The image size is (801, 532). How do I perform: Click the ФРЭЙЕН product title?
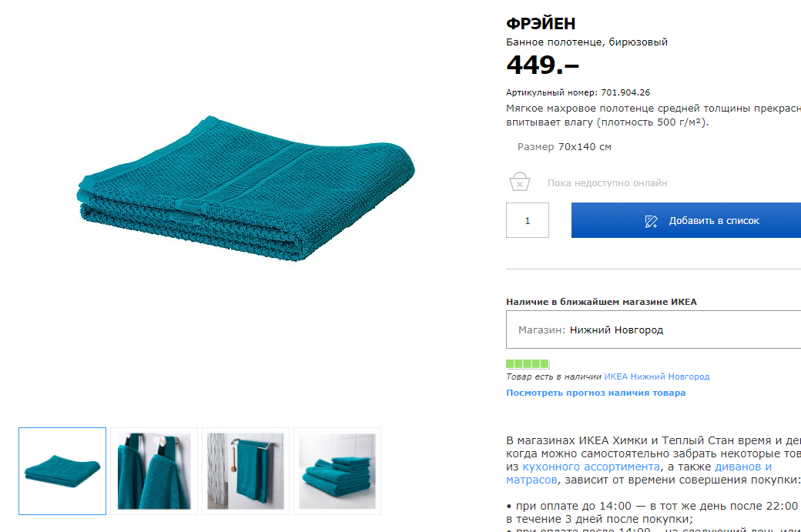[x=541, y=24]
